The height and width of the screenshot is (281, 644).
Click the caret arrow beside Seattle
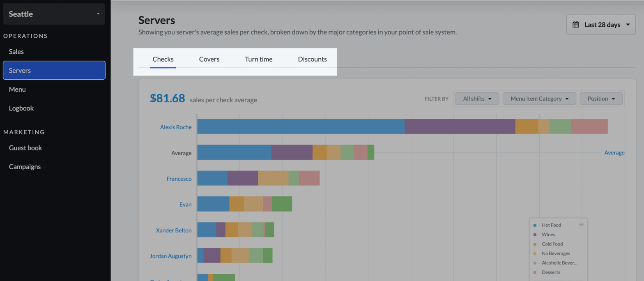click(x=98, y=14)
